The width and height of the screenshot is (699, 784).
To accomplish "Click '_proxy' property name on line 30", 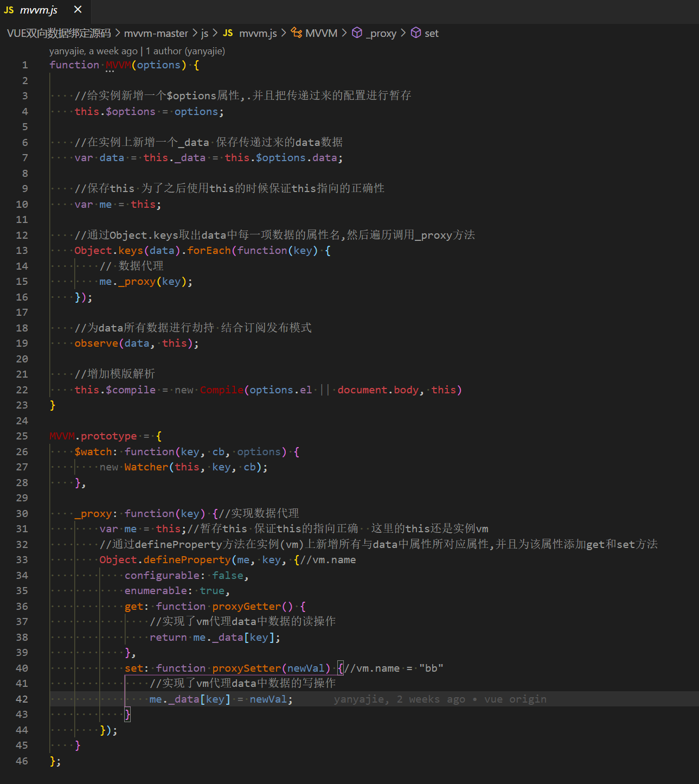I will pos(93,514).
